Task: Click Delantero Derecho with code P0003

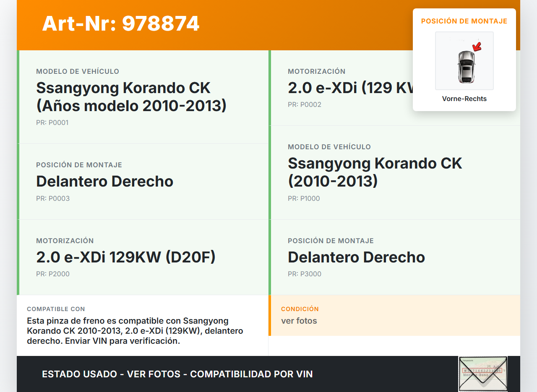Action: tap(104, 182)
